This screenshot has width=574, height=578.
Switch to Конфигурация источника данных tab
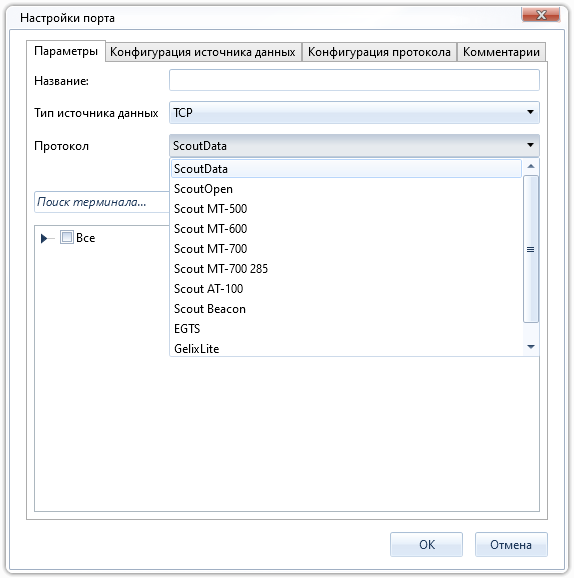pos(203,52)
